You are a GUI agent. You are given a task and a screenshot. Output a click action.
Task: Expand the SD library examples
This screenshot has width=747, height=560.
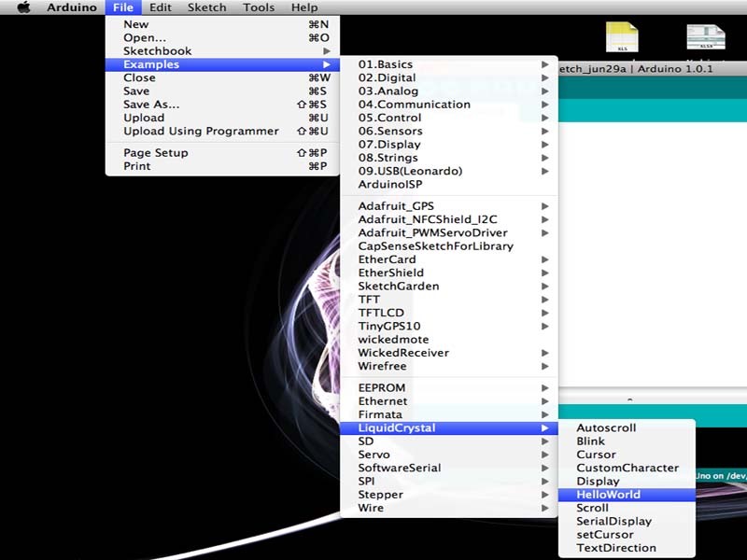coord(449,441)
